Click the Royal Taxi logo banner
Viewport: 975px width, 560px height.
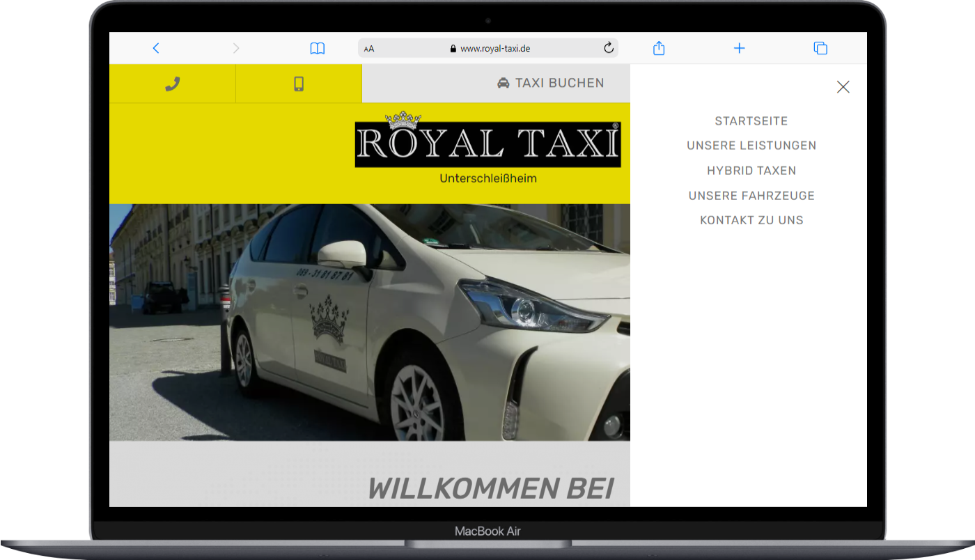pyautogui.click(x=487, y=139)
